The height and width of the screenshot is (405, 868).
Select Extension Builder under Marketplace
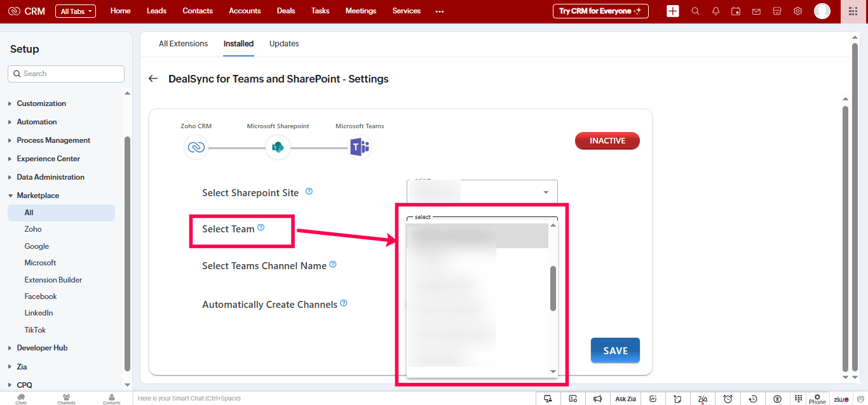point(53,280)
